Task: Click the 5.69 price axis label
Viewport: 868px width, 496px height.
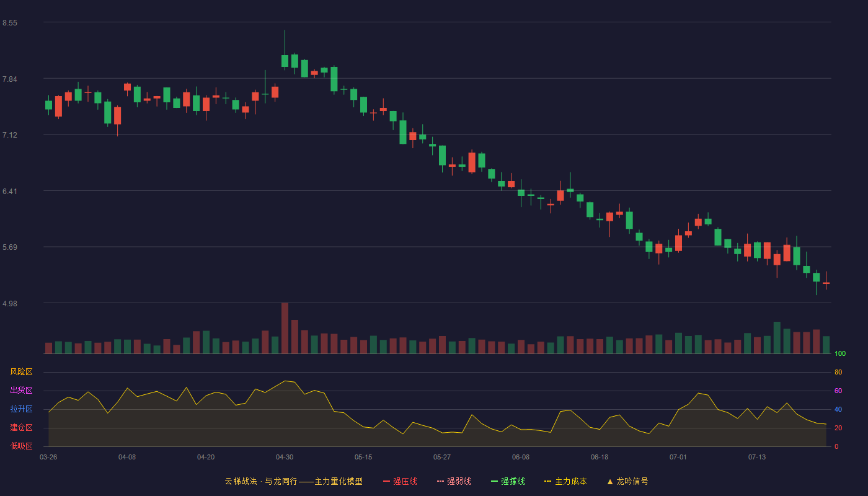Action: click(10, 247)
